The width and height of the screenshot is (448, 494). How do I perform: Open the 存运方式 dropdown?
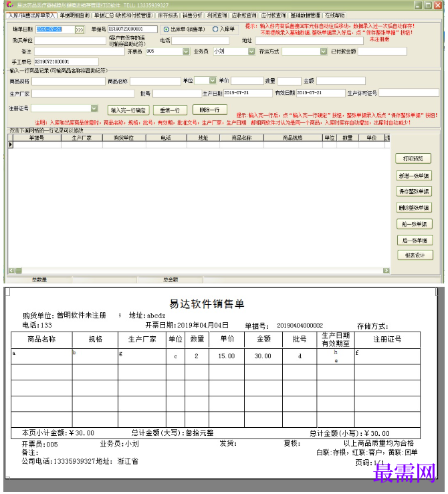(324, 51)
